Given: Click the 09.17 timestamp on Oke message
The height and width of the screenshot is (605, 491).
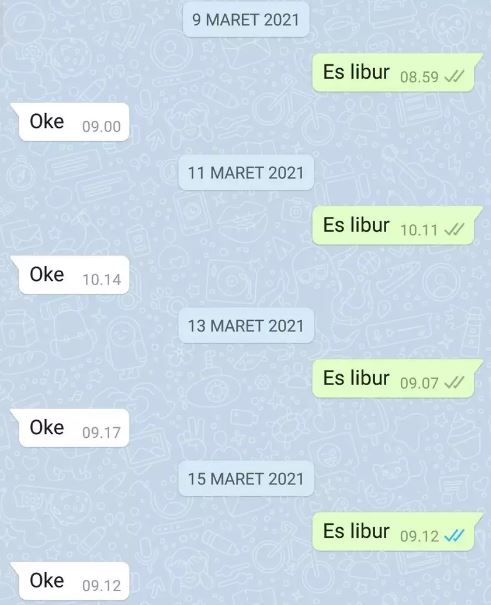Looking at the screenshot, I should click(101, 433).
